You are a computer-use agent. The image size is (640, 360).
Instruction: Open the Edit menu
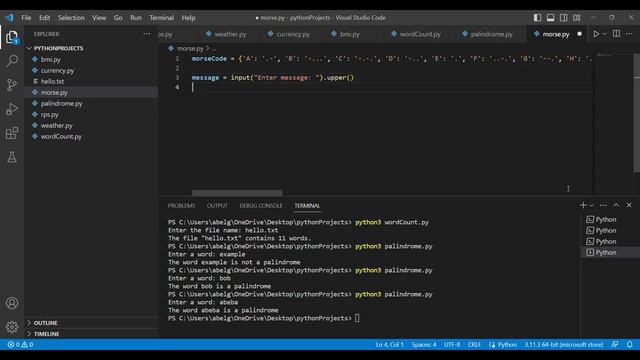(x=44, y=18)
